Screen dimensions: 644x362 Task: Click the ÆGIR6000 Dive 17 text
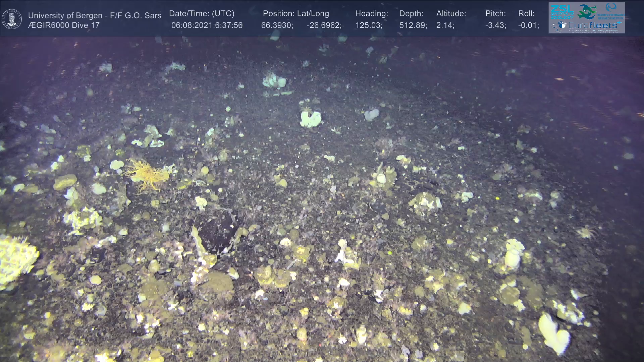tap(64, 25)
